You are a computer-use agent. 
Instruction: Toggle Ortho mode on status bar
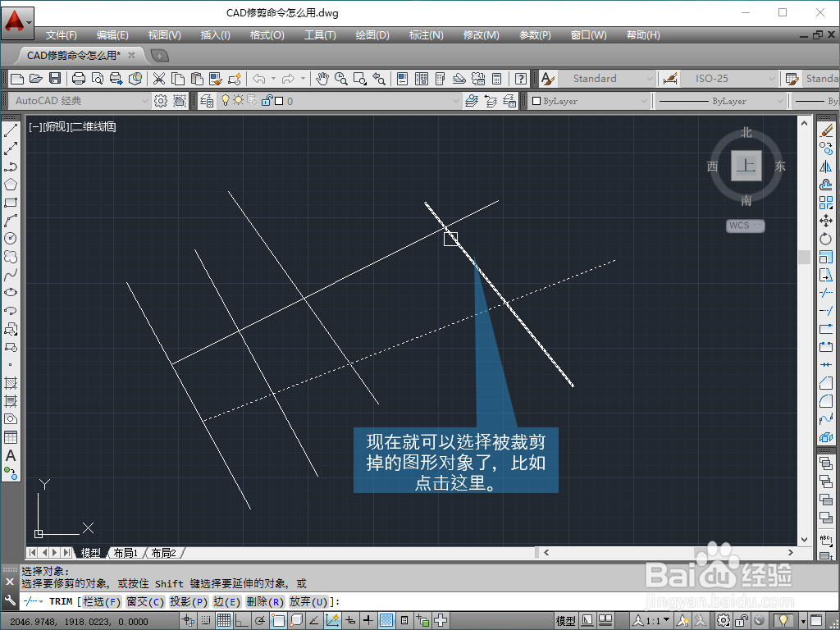pos(243,620)
